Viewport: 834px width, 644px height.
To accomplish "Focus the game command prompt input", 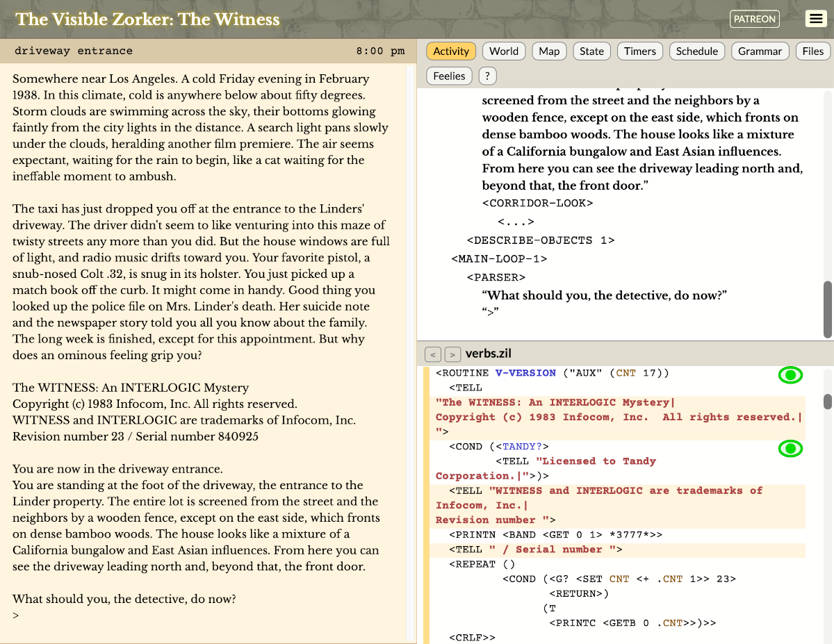I will click(208, 616).
